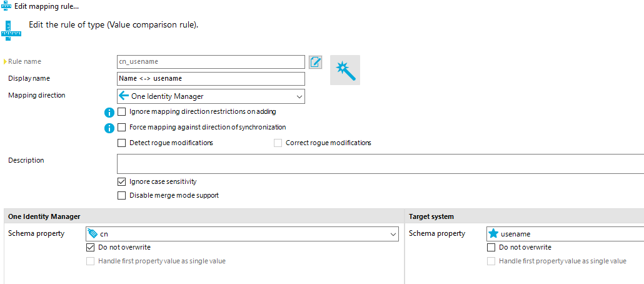Open the cn schema property dropdown

pos(243,234)
